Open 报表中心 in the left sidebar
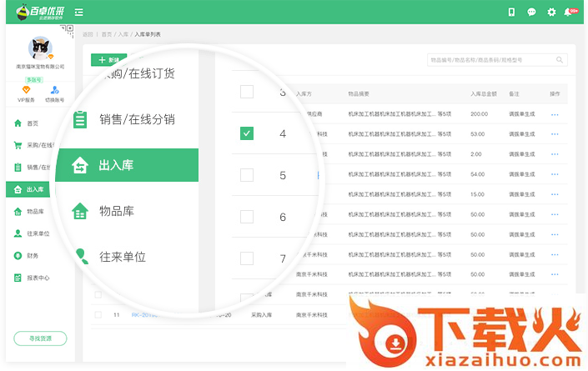This screenshot has width=588, height=371. pyautogui.click(x=37, y=278)
